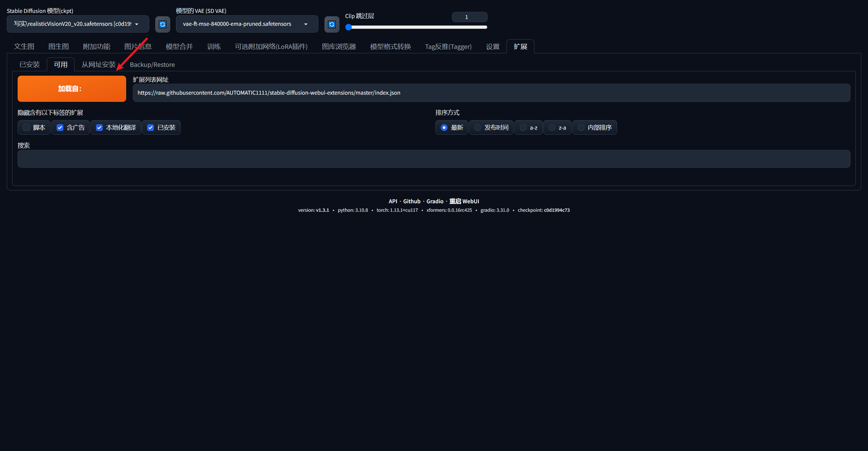Open the Stable Diffusion checkpoint model dropdown
This screenshot has height=451, width=868.
(x=78, y=24)
